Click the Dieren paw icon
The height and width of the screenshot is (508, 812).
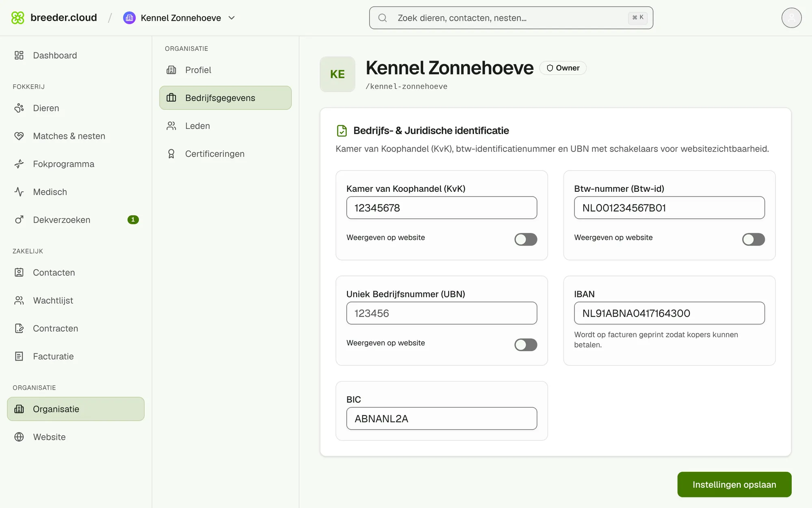[19, 108]
